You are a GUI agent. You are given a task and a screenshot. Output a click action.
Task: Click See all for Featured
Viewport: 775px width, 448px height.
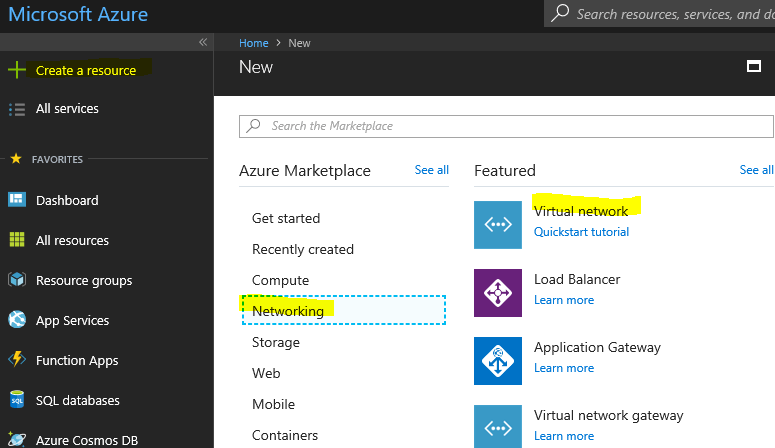[x=756, y=170]
